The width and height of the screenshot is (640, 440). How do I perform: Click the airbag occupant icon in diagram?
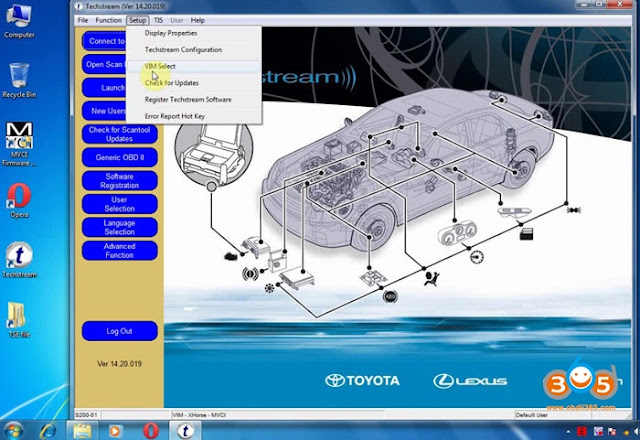click(431, 279)
